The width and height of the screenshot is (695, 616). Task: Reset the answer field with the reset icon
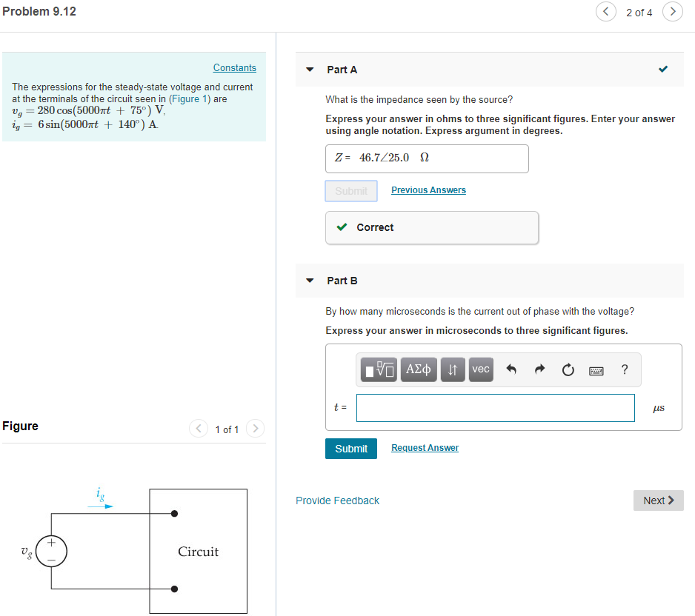pyautogui.click(x=567, y=369)
